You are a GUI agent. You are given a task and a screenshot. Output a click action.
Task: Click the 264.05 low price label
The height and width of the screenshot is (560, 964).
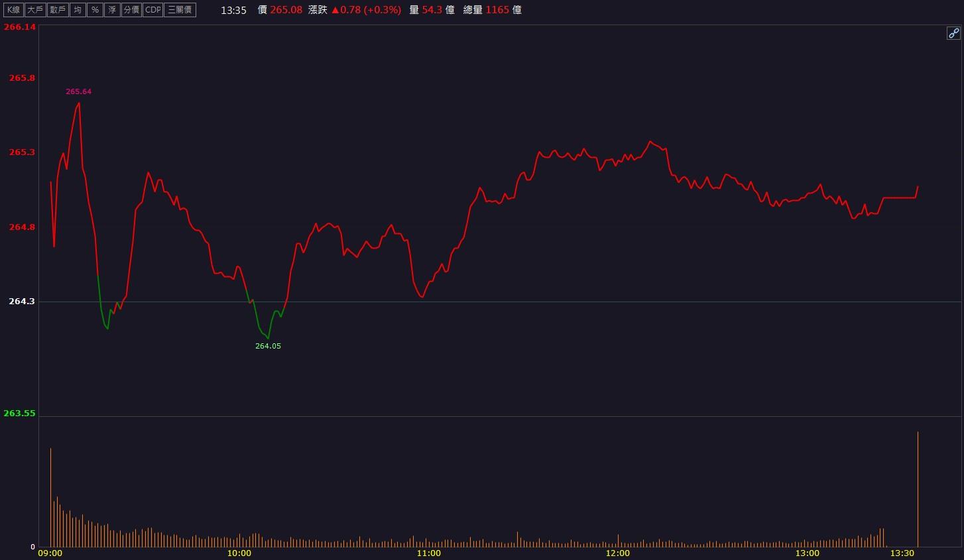(x=268, y=346)
